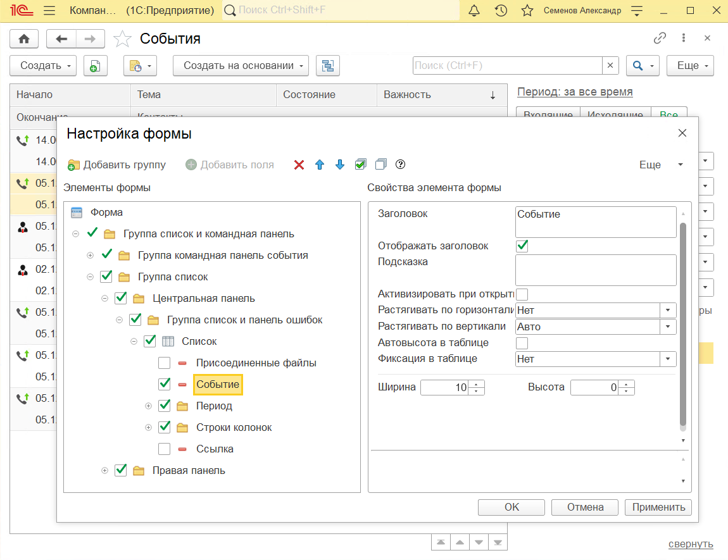Click the copy-create document icon
This screenshot has height=560, width=728.
(95, 66)
